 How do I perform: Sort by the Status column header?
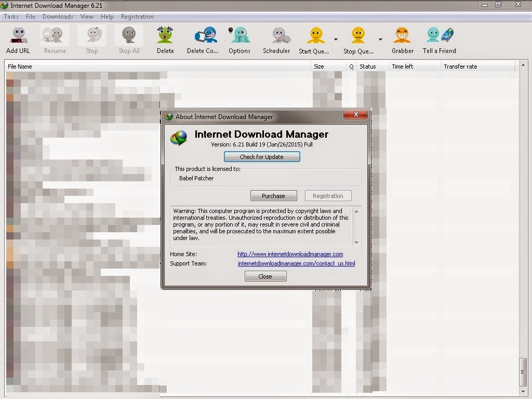(373, 66)
